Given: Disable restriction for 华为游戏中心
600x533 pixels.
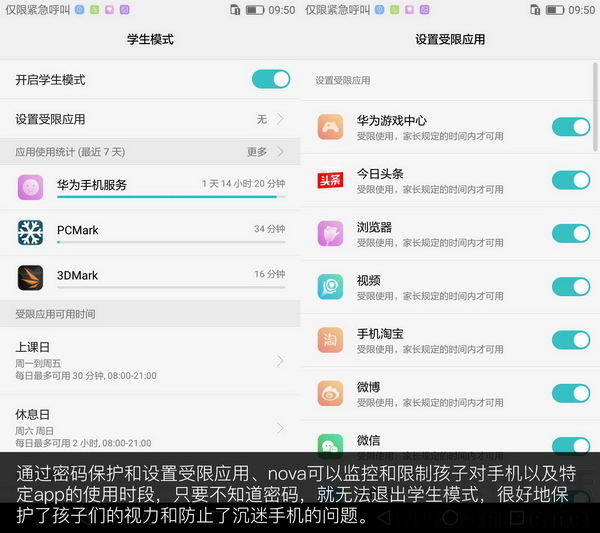Looking at the screenshot, I should pos(571,127).
